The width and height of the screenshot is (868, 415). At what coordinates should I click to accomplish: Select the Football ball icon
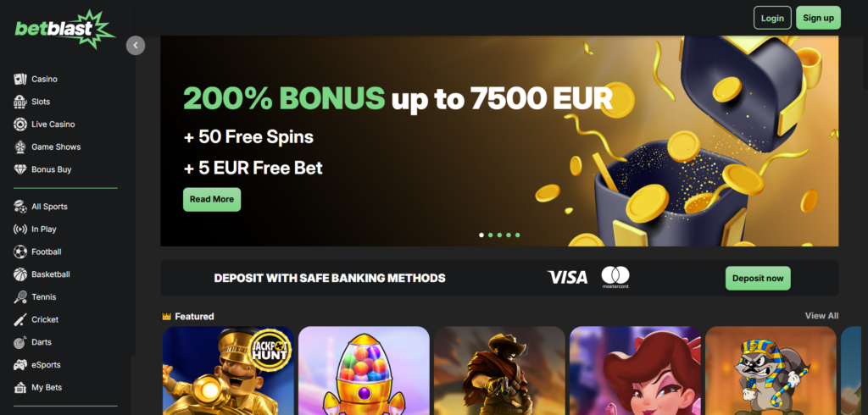(20, 252)
